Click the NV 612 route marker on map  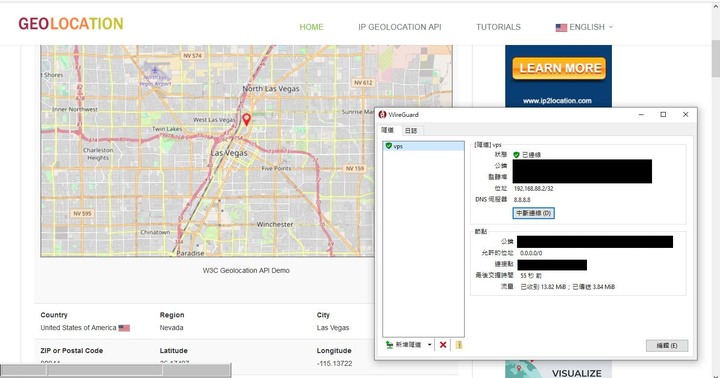pos(363,83)
